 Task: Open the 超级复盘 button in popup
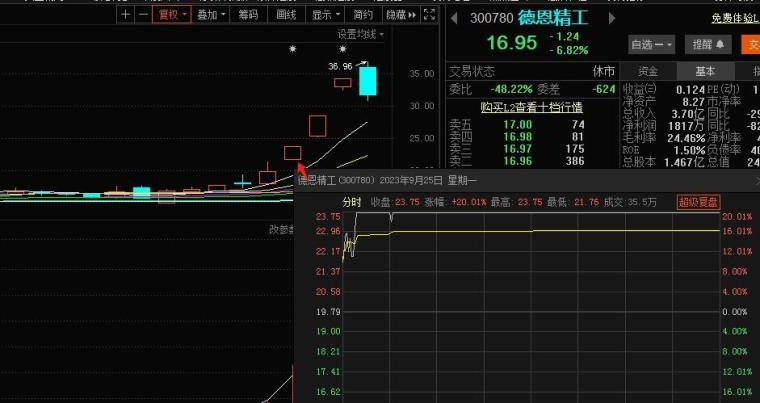click(698, 202)
